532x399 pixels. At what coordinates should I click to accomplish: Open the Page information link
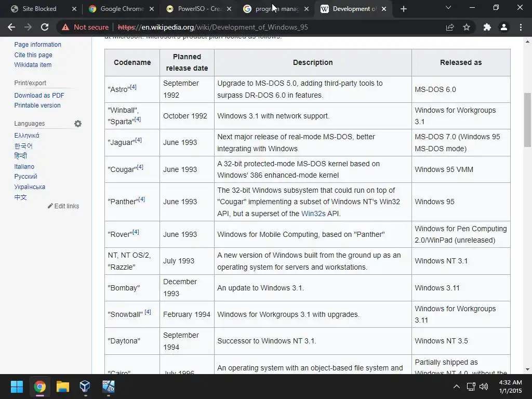point(37,45)
